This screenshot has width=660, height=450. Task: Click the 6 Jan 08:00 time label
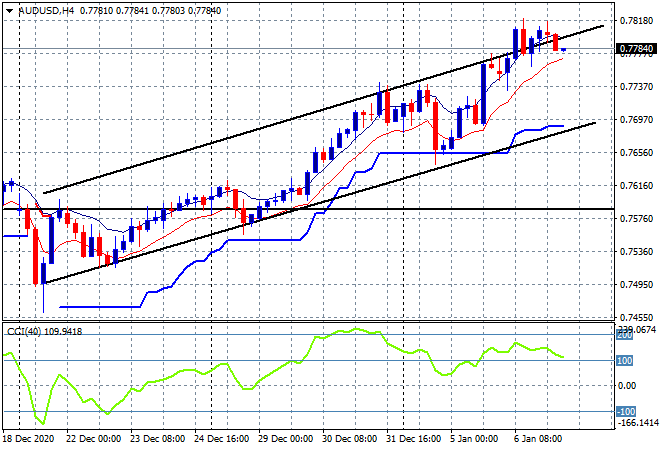pyautogui.click(x=538, y=439)
